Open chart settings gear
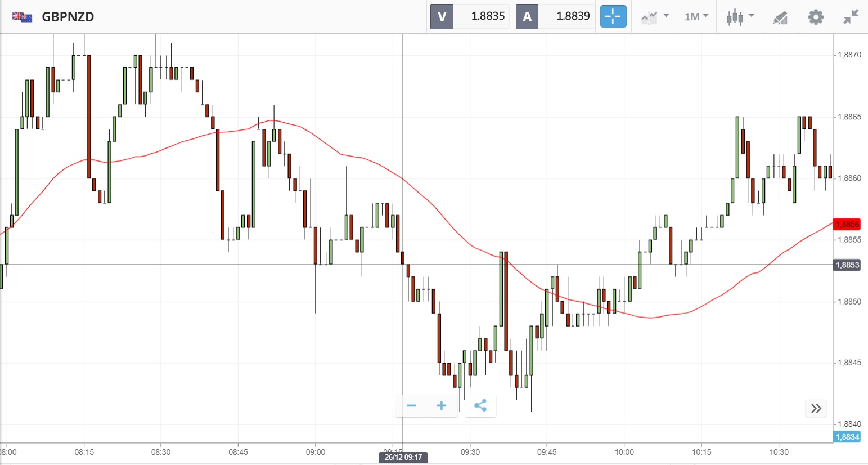This screenshot has height=465, width=868. point(816,17)
